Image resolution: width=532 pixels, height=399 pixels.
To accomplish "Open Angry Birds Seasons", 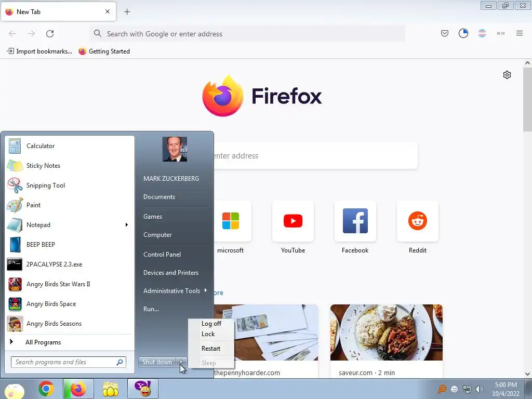I will click(70, 323).
